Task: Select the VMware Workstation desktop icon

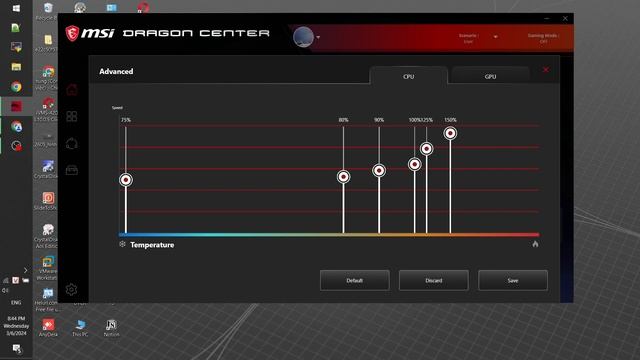Action: click(x=47, y=268)
